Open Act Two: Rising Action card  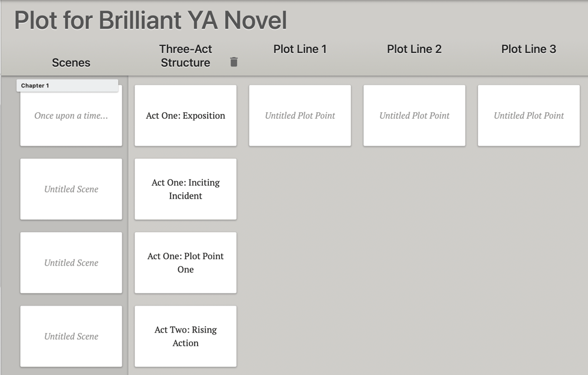(186, 336)
